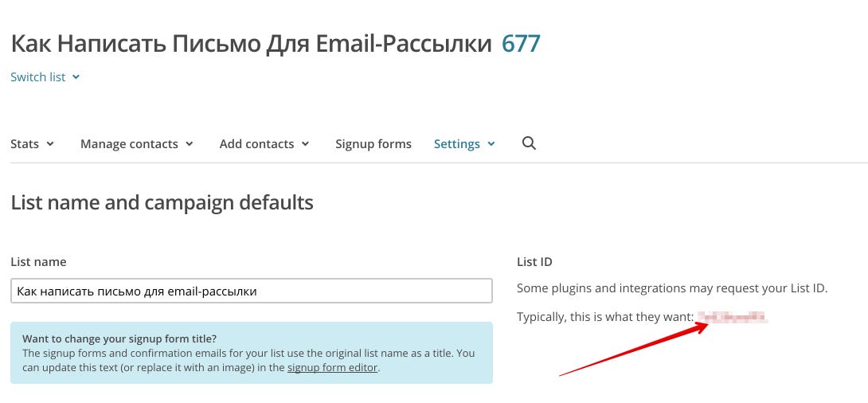
Task: Click the List name field label
Action: (x=38, y=261)
